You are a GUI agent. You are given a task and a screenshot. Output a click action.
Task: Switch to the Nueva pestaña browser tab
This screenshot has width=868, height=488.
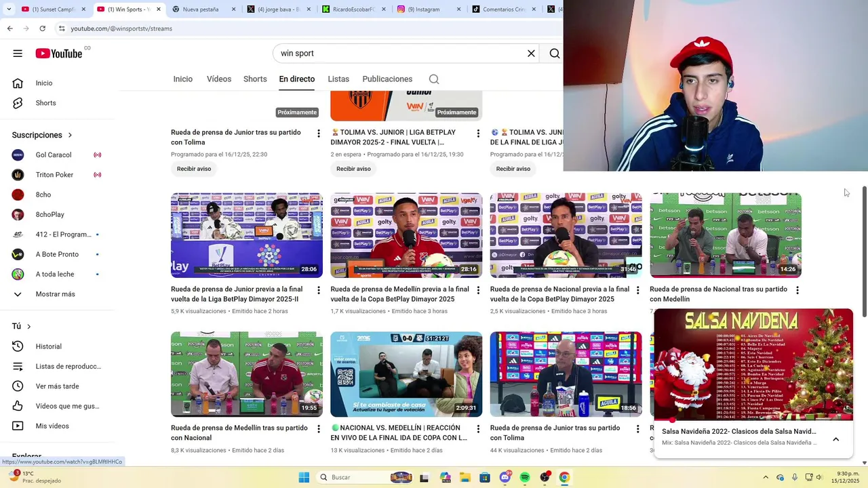click(x=203, y=9)
